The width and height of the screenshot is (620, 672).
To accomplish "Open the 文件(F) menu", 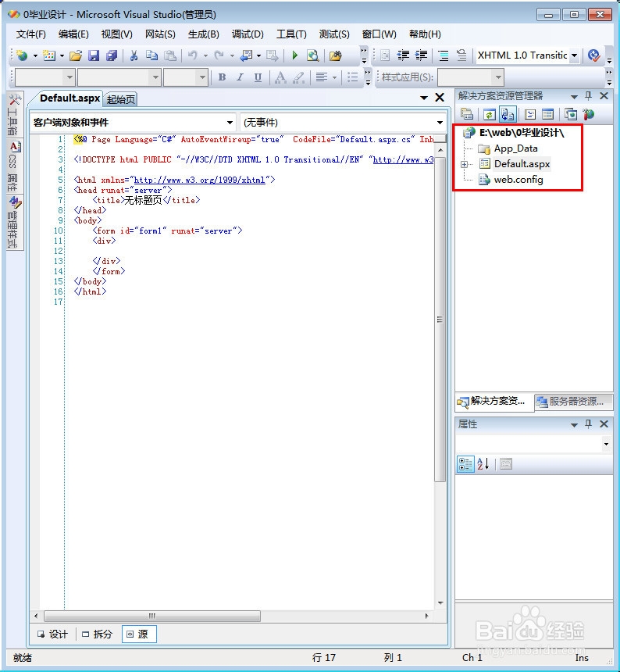I will [30, 34].
